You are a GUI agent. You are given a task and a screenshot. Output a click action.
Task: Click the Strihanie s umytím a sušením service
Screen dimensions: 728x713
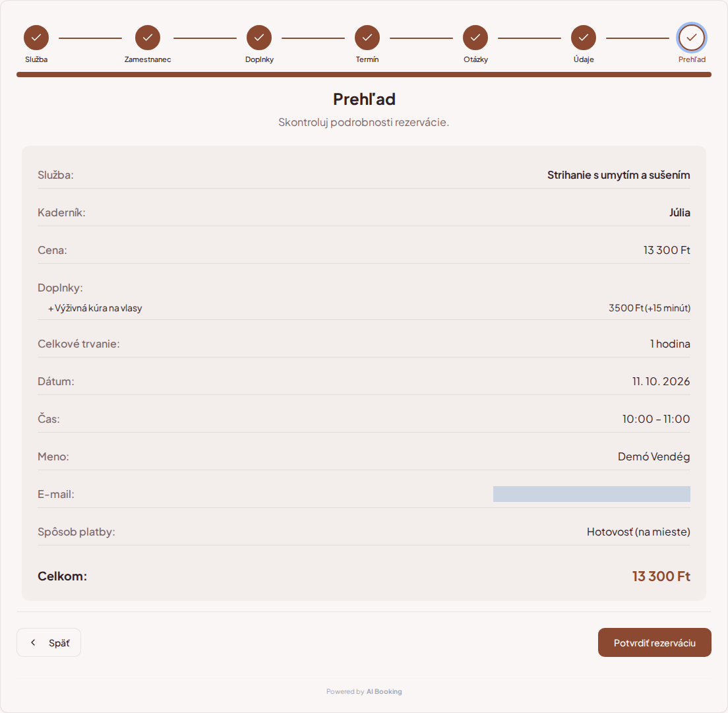coord(619,175)
